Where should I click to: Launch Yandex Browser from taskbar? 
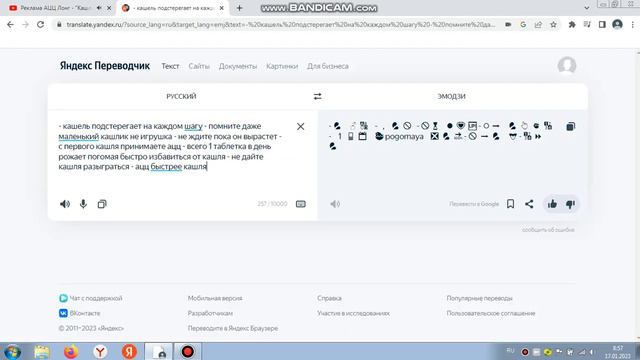[100, 352]
